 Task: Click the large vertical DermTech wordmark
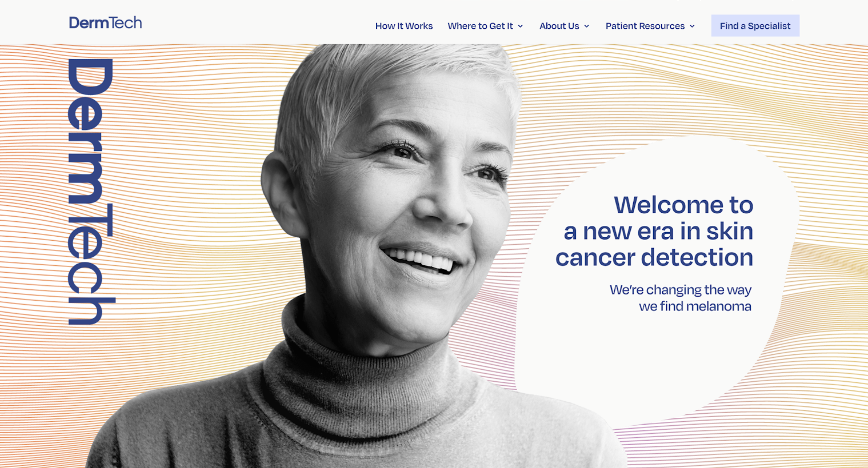click(x=91, y=192)
